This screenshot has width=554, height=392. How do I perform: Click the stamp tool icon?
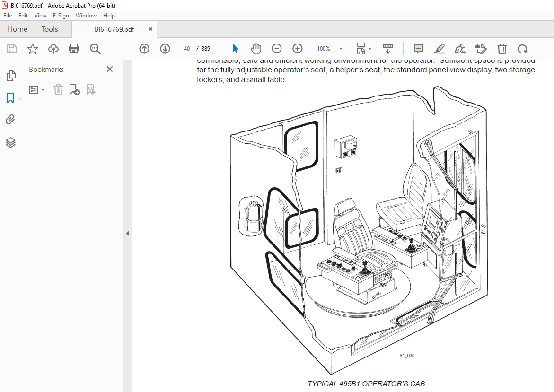pyautogui.click(x=481, y=49)
